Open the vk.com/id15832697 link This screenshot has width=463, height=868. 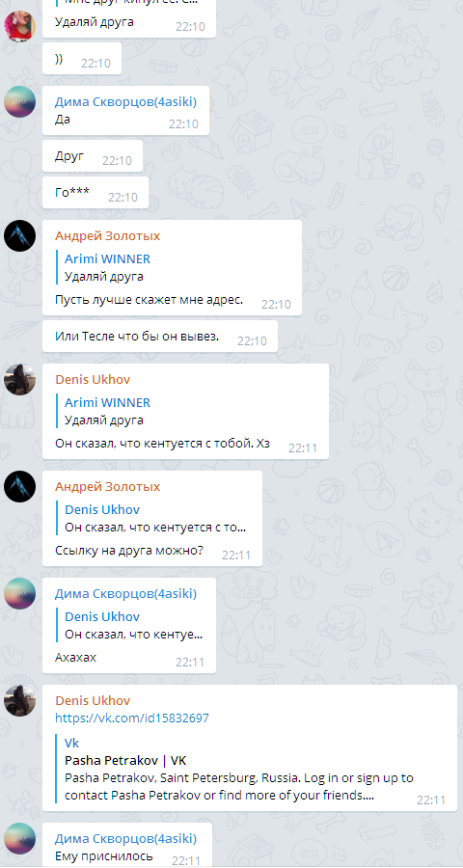132,718
